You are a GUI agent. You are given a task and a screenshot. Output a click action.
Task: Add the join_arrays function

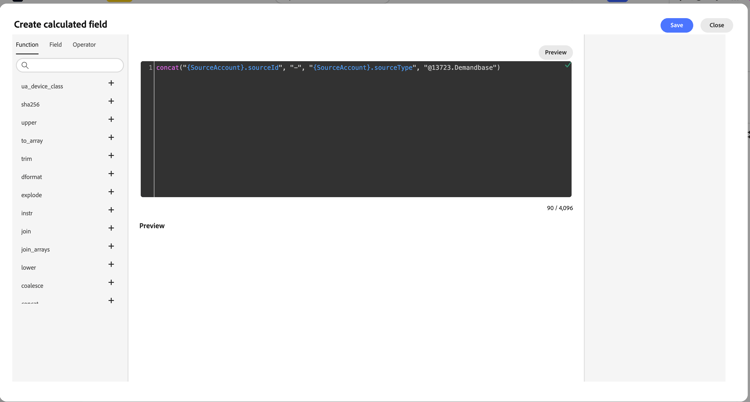(111, 246)
